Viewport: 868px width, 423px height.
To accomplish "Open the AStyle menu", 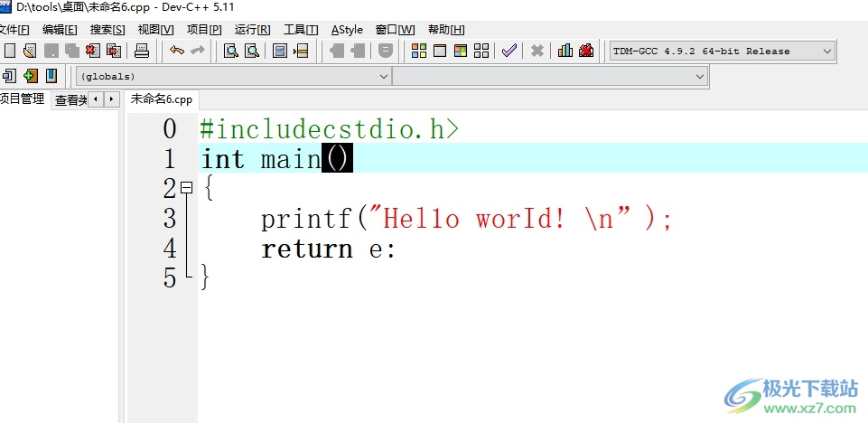I will coord(347,30).
